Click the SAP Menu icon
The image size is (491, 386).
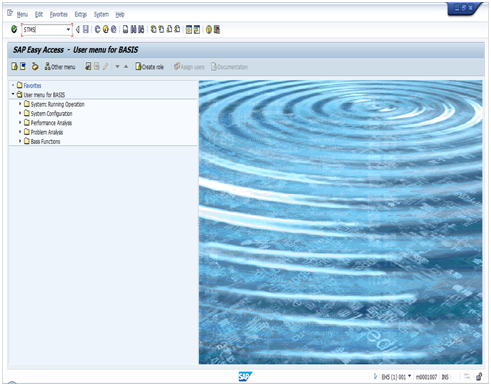(23, 66)
